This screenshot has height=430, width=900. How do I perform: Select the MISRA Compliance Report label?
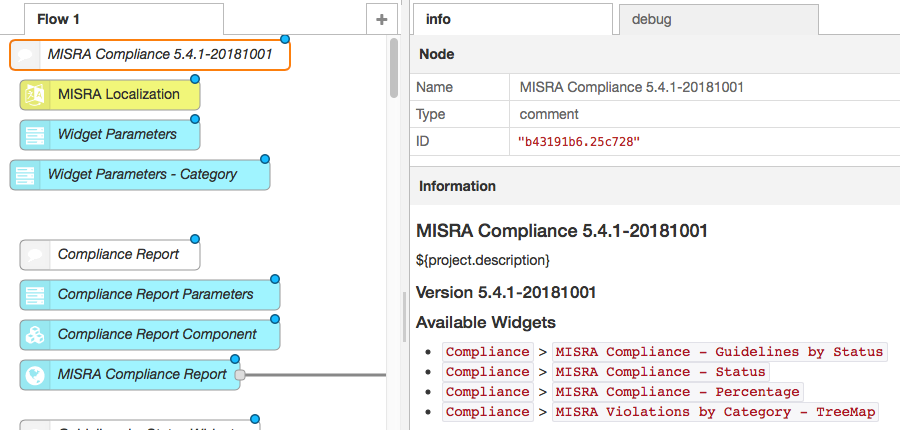[142, 374]
